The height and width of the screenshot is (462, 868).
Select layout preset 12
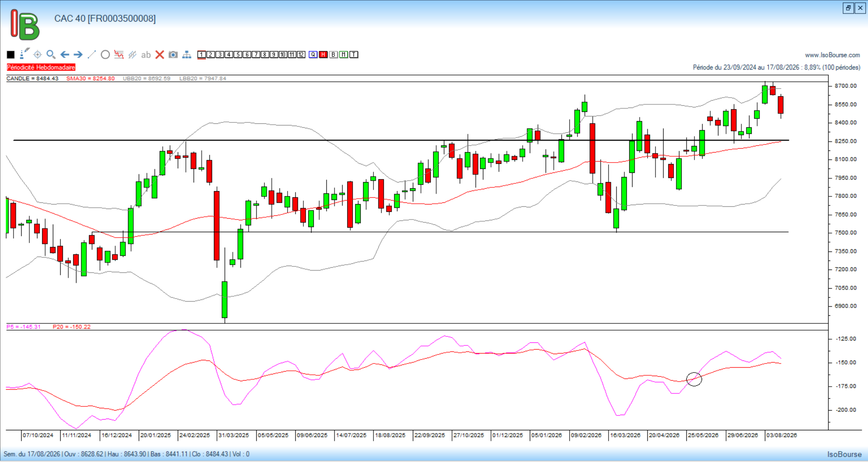pyautogui.click(x=301, y=55)
